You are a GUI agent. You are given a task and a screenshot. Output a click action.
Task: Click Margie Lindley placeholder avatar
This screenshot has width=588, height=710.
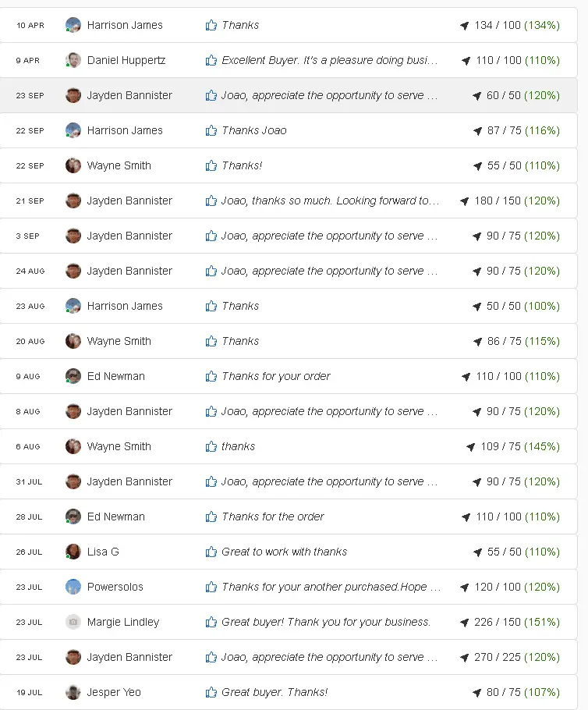point(73,622)
